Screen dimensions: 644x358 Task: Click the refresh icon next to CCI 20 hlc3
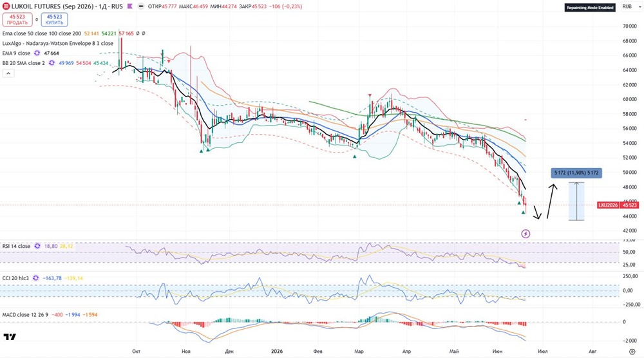click(35, 278)
